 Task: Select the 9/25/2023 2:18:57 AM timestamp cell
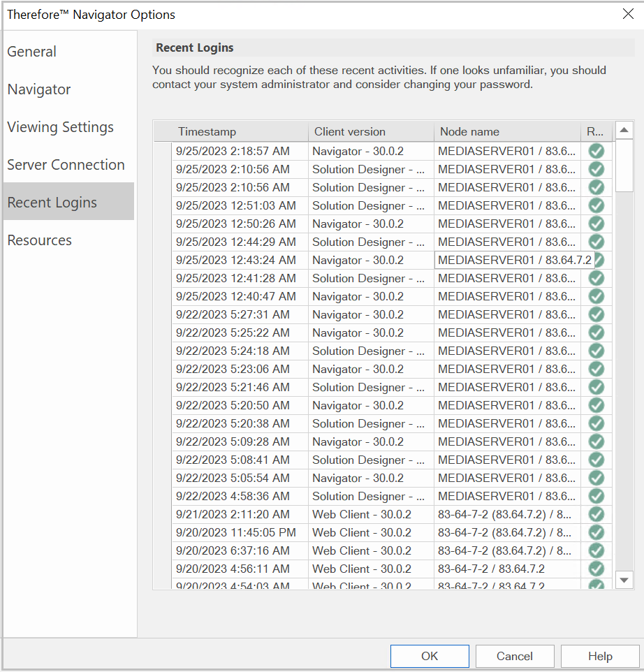240,151
